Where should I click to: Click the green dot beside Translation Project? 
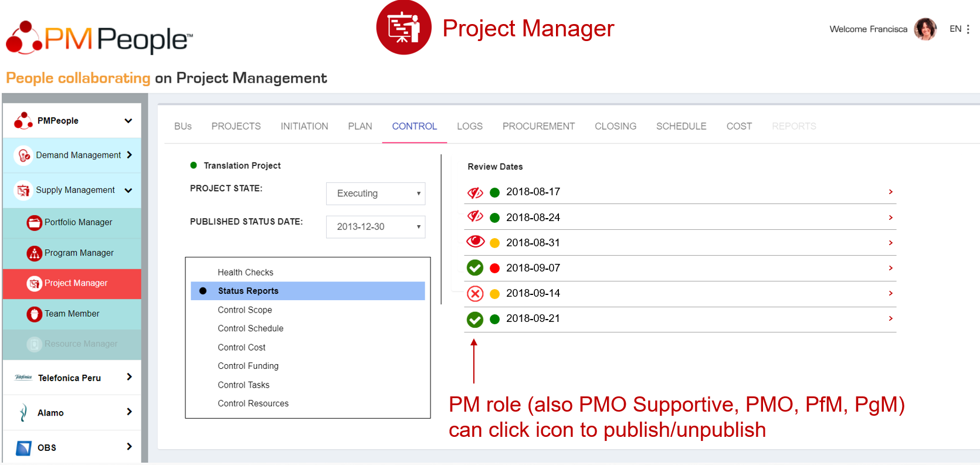point(194,165)
